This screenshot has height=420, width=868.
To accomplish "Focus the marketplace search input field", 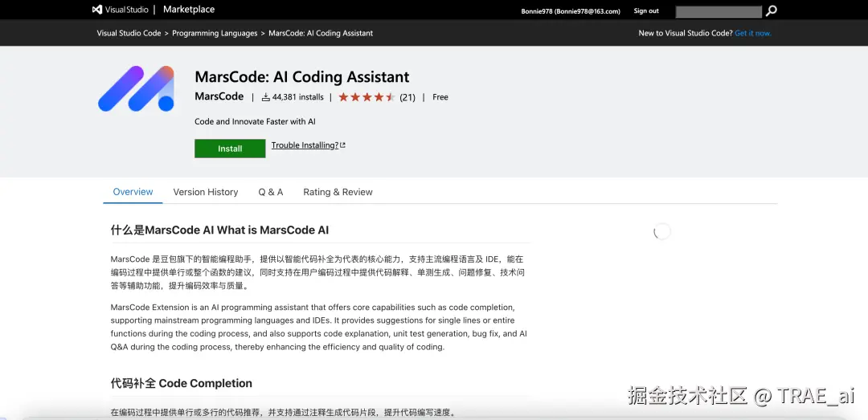I will (x=719, y=11).
